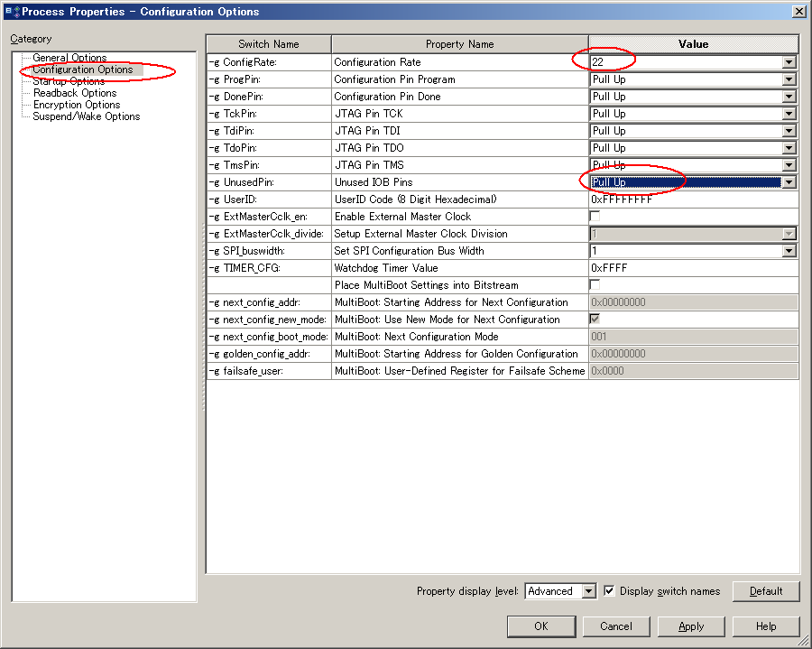Click the OK button

540,626
